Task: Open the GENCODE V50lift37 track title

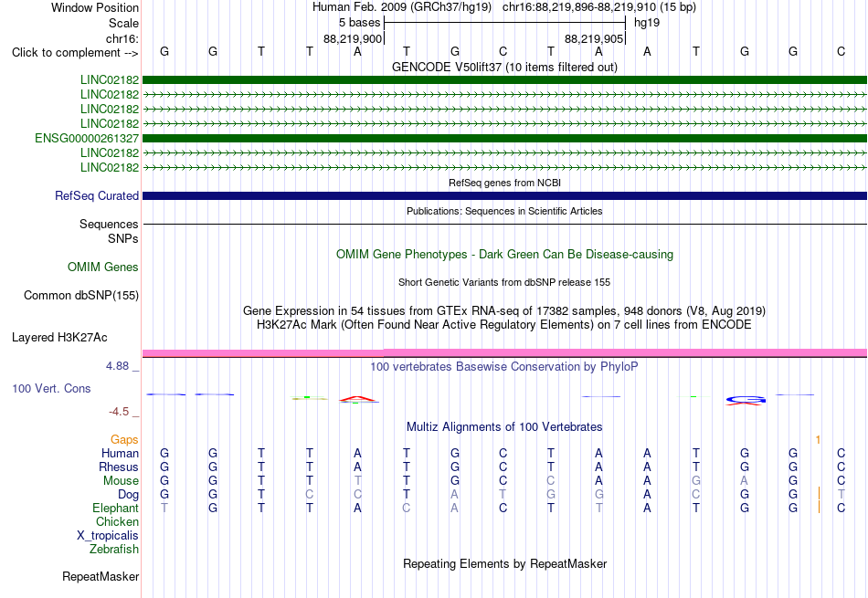Action: (x=504, y=67)
